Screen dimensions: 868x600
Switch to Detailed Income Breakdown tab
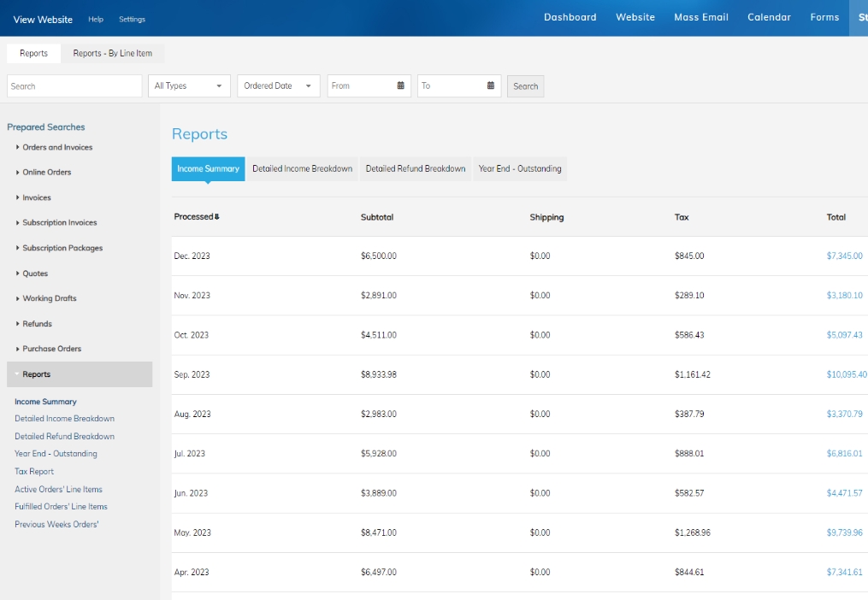(302, 169)
